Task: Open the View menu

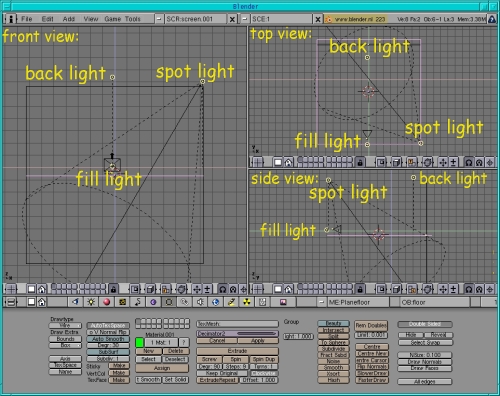Action: tap(91, 19)
